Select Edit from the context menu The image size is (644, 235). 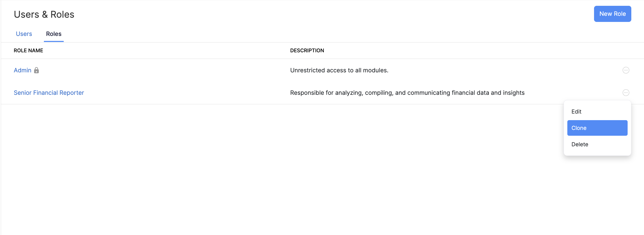(x=576, y=112)
